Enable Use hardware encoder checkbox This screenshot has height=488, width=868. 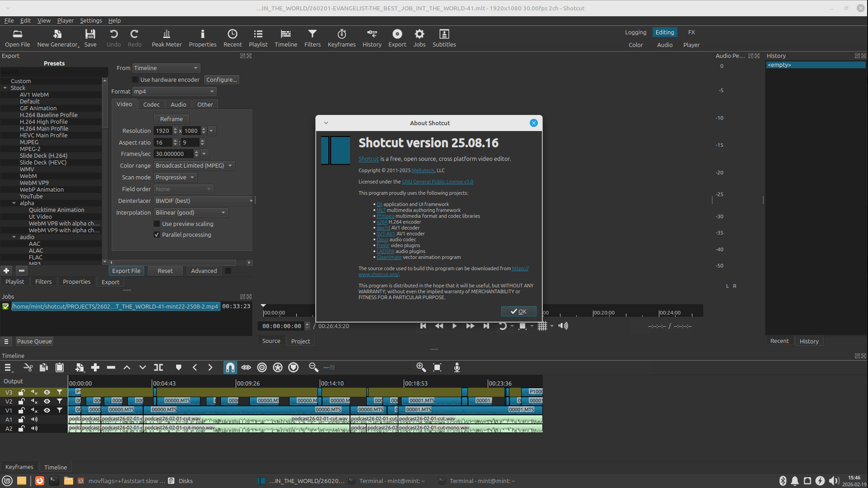135,80
